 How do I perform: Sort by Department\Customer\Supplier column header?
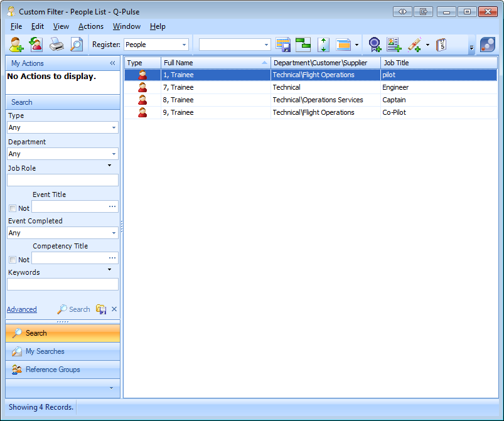326,63
